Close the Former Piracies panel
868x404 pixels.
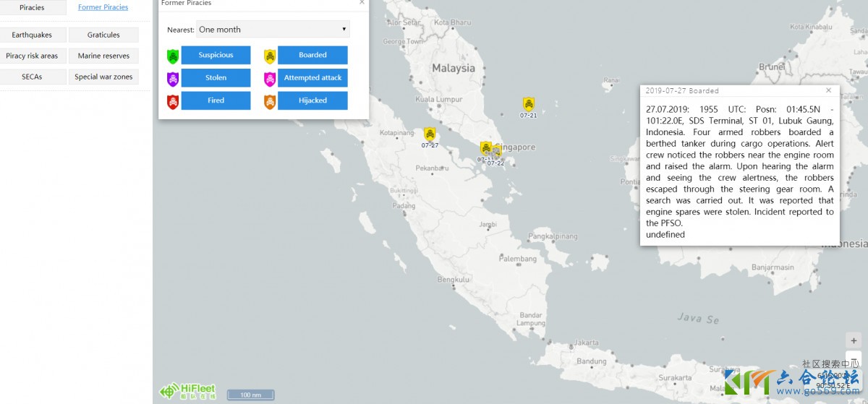pos(362,3)
